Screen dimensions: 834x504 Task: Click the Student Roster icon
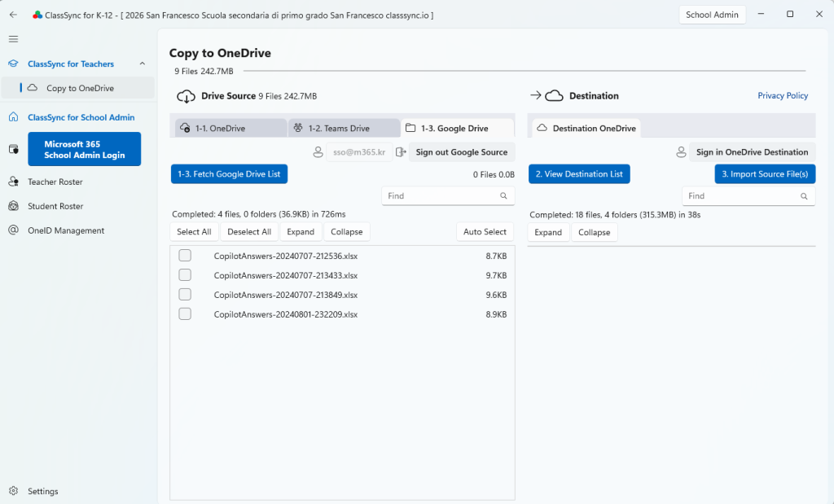coord(13,206)
